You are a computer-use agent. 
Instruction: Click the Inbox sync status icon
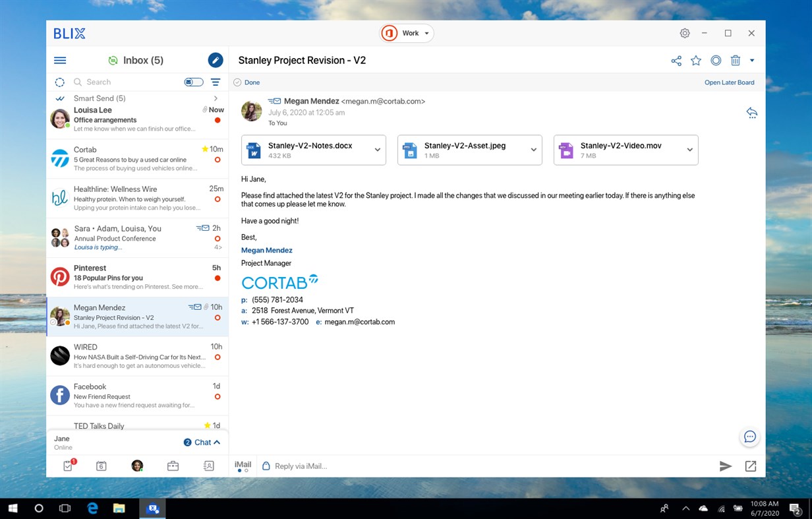(x=113, y=60)
